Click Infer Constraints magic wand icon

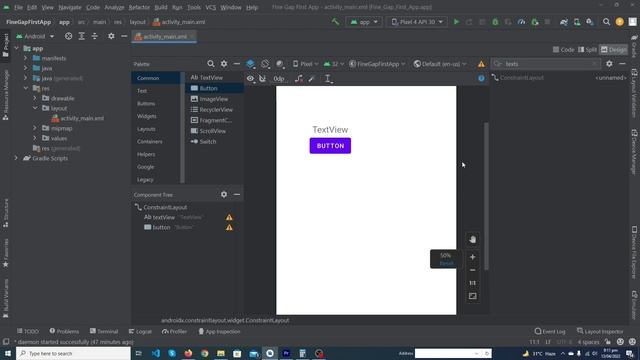(x=312, y=78)
